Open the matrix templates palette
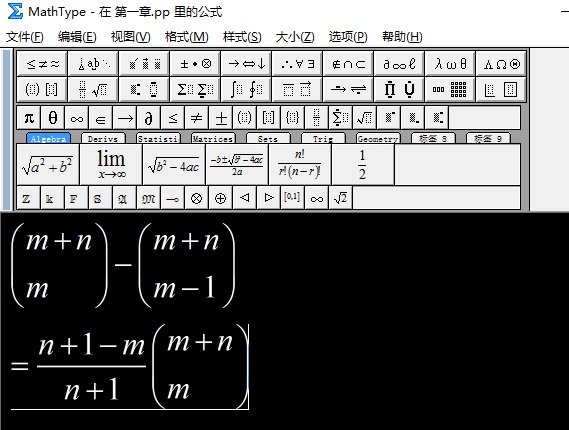The image size is (569, 430). click(450, 89)
